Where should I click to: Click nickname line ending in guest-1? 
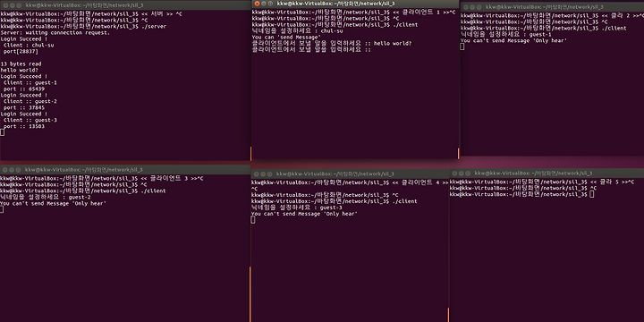(x=506, y=35)
